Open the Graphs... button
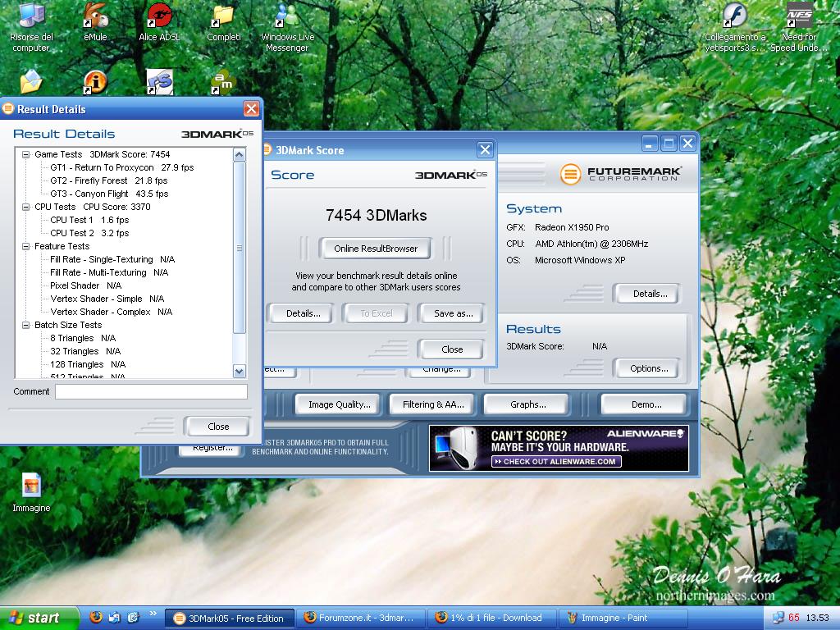Screen dimensions: 840x630 pos(527,404)
